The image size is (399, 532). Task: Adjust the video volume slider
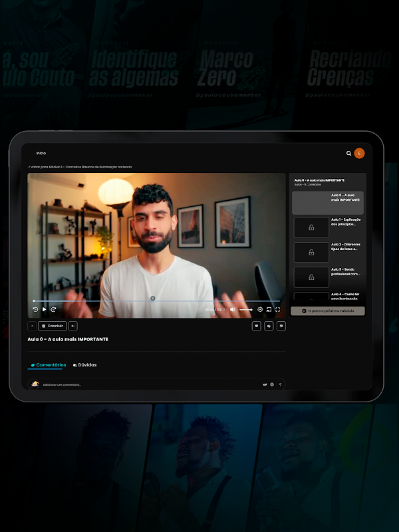pos(245,309)
